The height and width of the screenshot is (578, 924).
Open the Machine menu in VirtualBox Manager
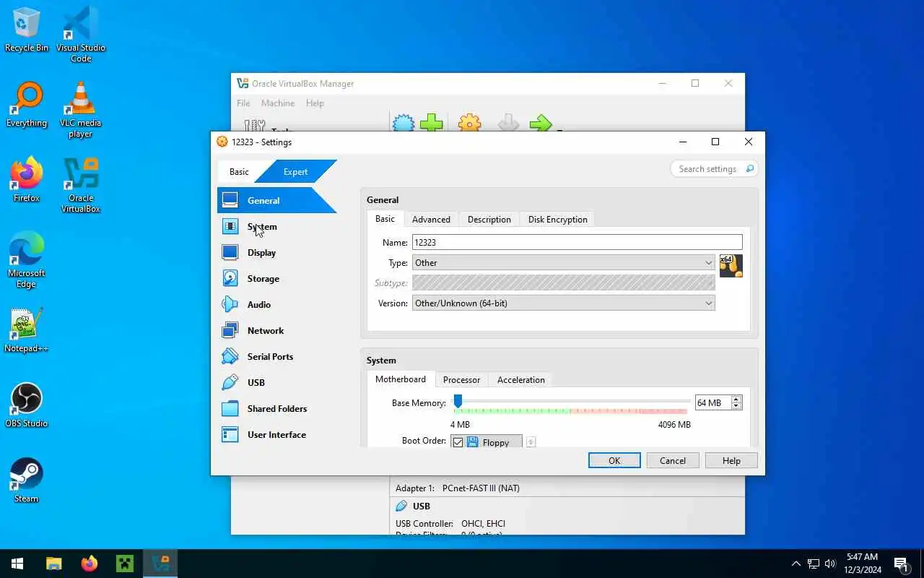tap(277, 103)
